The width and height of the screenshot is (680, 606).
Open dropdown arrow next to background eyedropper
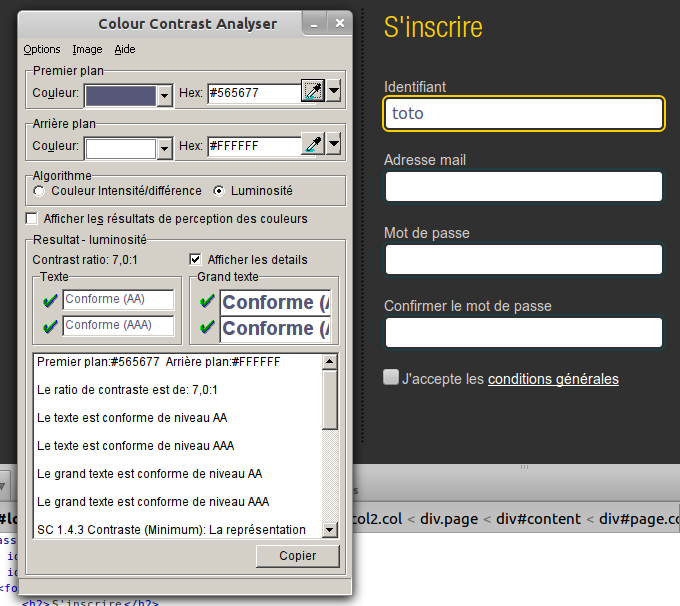[333, 144]
